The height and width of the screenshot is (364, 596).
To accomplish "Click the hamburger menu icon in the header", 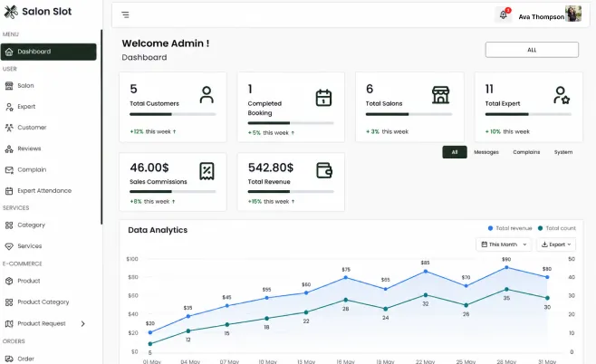I will coord(125,14).
